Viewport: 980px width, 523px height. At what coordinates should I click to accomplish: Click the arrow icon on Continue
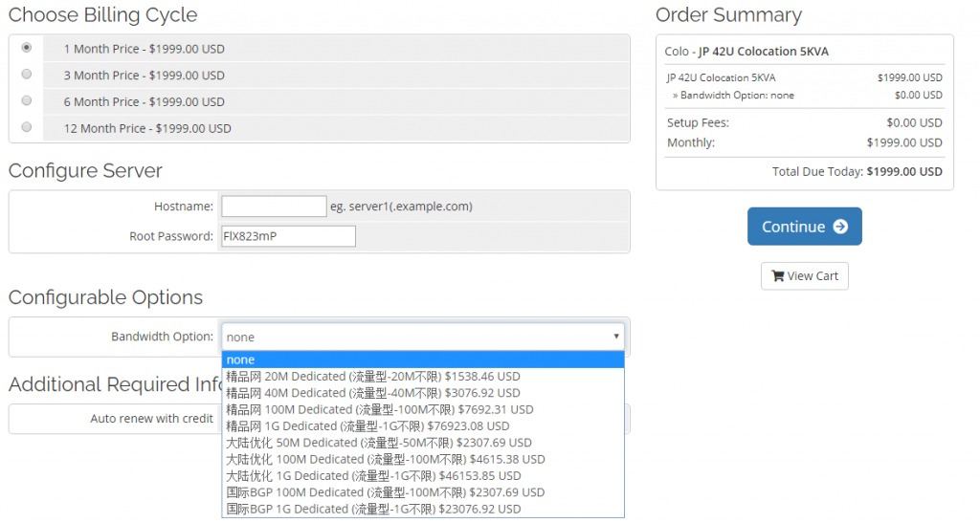[x=840, y=227]
